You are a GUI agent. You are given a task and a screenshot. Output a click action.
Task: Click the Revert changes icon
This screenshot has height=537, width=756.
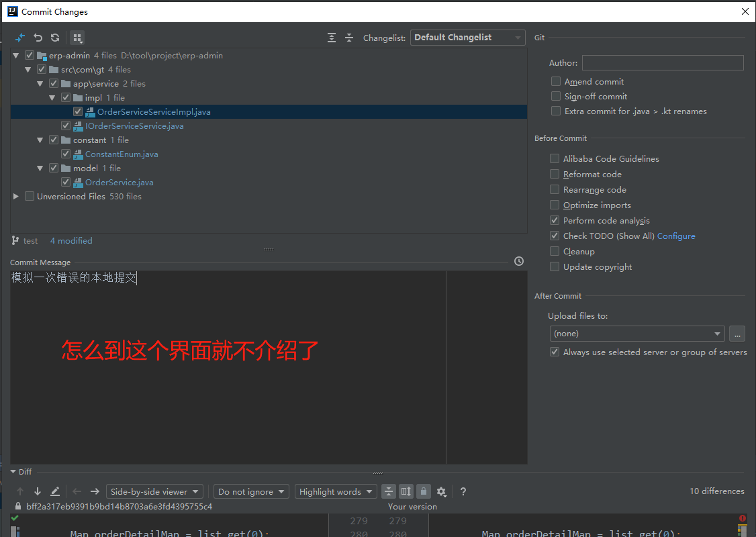click(x=38, y=38)
